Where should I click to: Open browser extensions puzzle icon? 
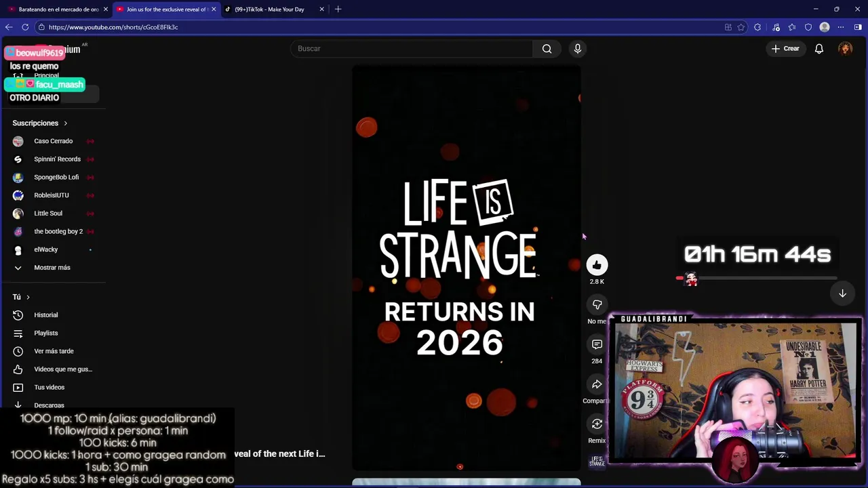point(757,27)
